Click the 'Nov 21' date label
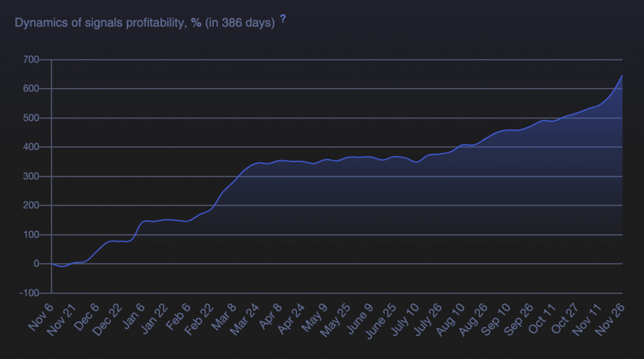Image resolution: width=644 pixels, height=359 pixels. coord(61,320)
